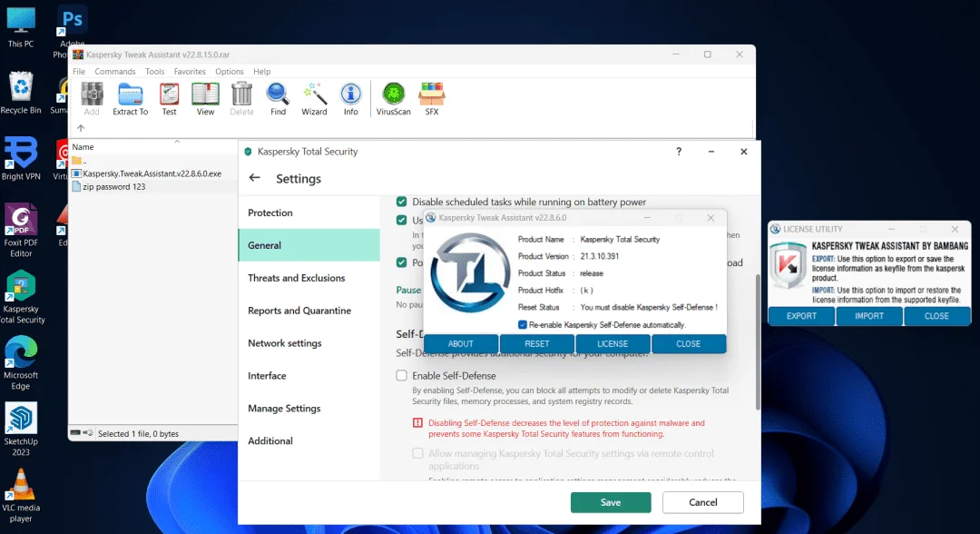980x534 pixels.
Task: Click EXPORT in License Utility
Action: (x=801, y=316)
